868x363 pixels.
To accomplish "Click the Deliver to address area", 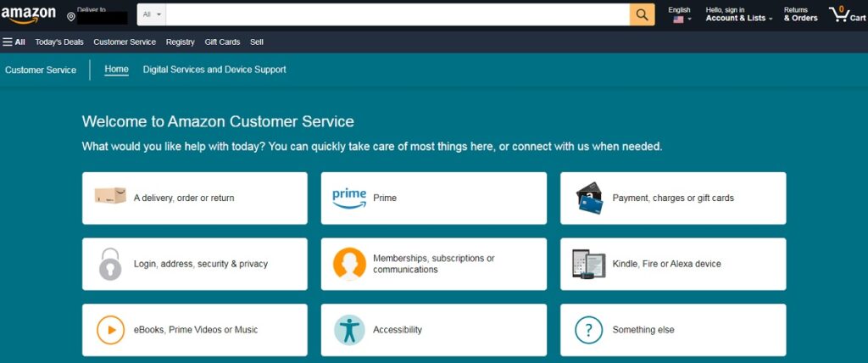I will (x=97, y=15).
